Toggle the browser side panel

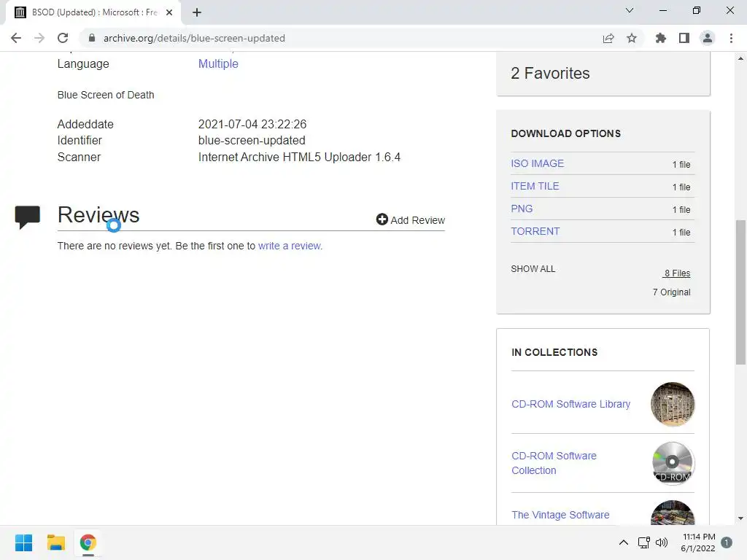(x=684, y=38)
